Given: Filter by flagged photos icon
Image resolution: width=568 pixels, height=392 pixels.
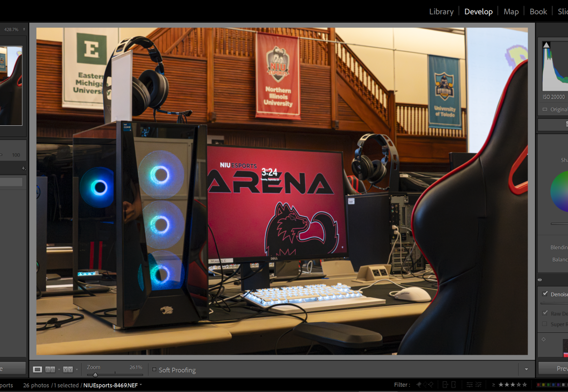Looking at the screenshot, I should point(418,385).
